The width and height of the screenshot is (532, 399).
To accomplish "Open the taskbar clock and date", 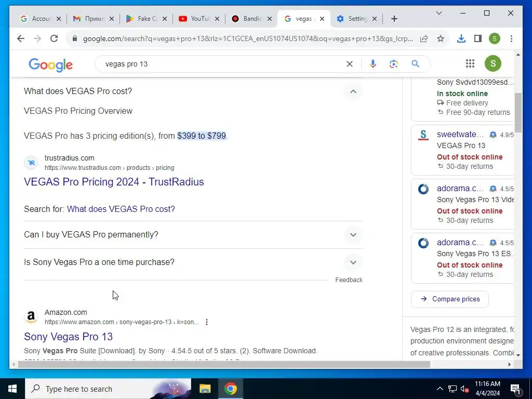I will click(487, 389).
